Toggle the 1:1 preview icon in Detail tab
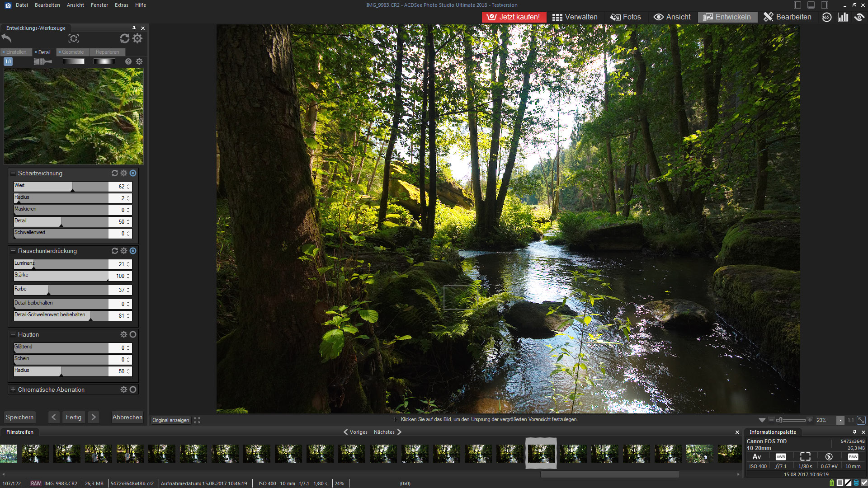868x488 pixels. (x=8, y=61)
